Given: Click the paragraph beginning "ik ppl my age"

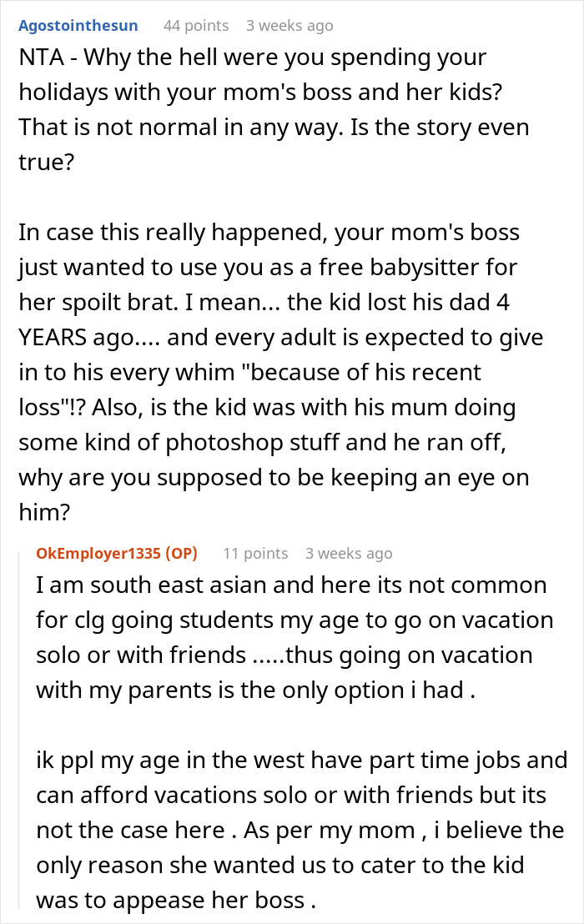Looking at the screenshot, I should 302,831.
